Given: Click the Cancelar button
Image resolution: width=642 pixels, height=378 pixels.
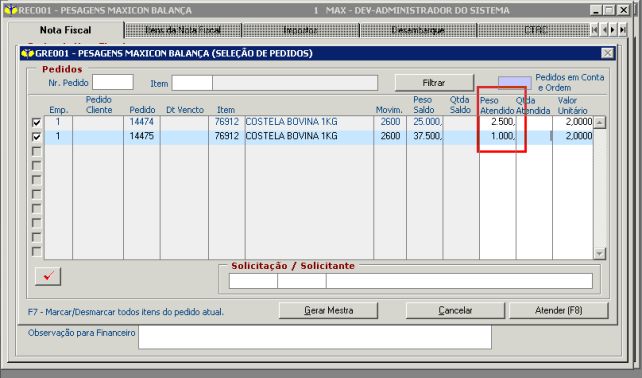Looking at the screenshot, I should tap(455, 310).
